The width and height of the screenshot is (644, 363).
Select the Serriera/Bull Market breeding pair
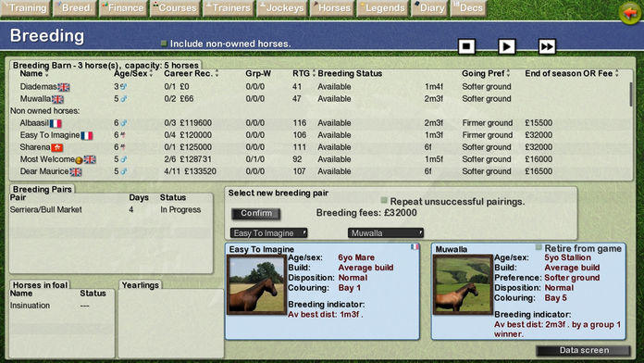pos(111,209)
